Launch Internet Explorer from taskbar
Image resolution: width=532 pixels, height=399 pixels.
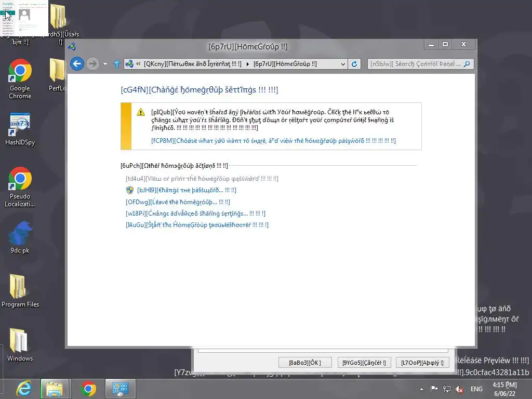pyautogui.click(x=24, y=389)
